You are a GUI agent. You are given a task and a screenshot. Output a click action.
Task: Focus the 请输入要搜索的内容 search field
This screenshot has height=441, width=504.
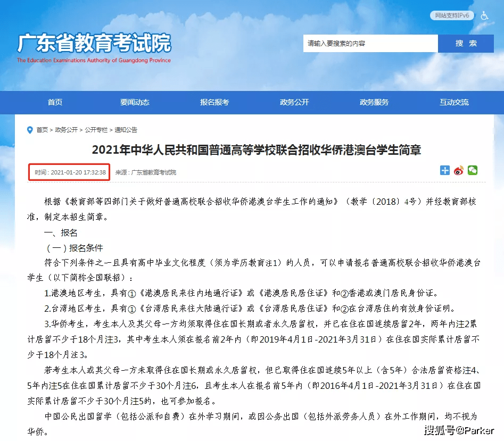click(370, 44)
